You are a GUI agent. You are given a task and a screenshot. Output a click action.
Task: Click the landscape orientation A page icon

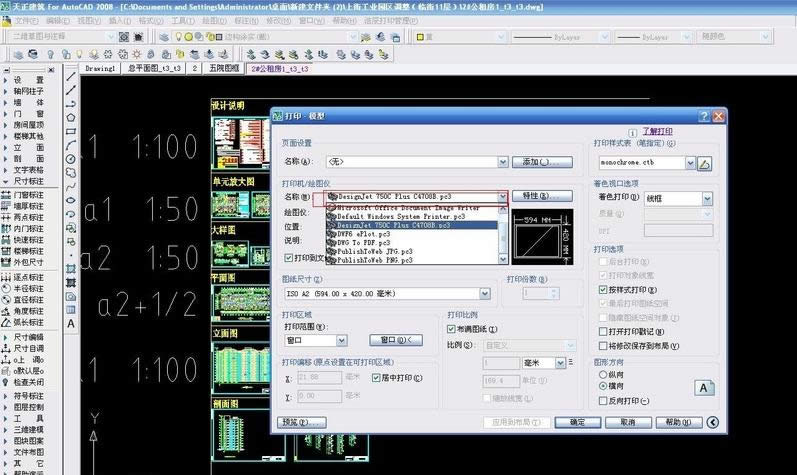(x=703, y=386)
